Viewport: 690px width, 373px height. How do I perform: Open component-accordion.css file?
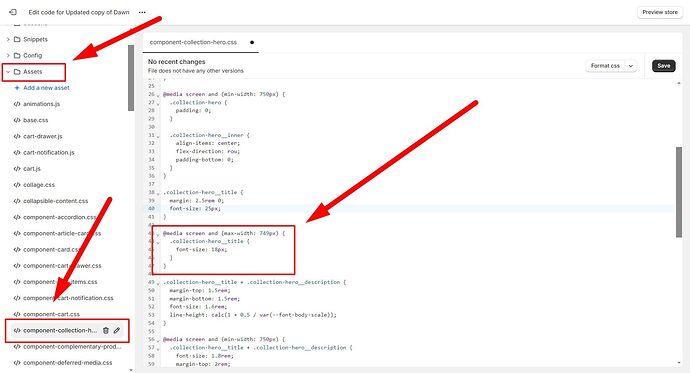(59, 217)
